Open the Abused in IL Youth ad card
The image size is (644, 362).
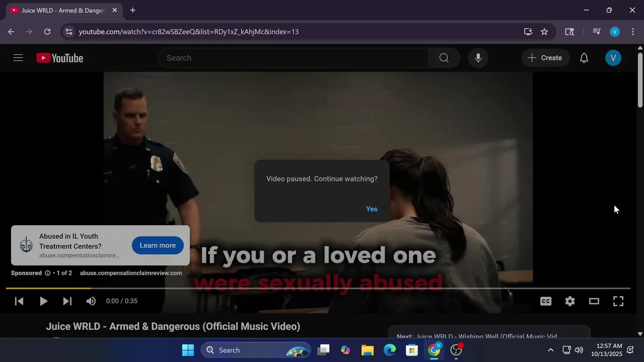(x=100, y=245)
